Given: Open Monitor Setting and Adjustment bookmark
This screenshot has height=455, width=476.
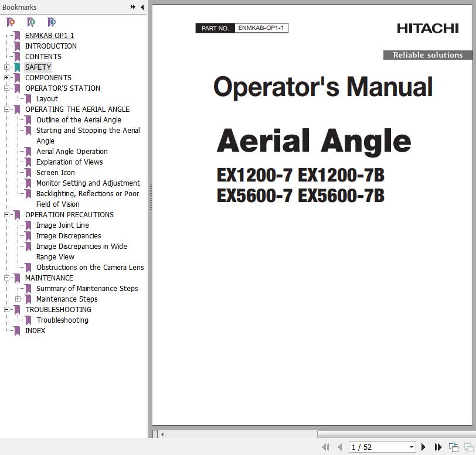Looking at the screenshot, I should (x=88, y=183).
